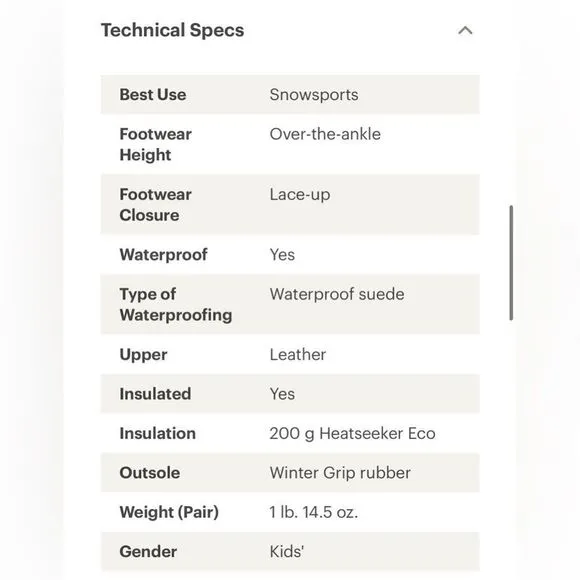Select the Outsole row label

pyautogui.click(x=149, y=473)
